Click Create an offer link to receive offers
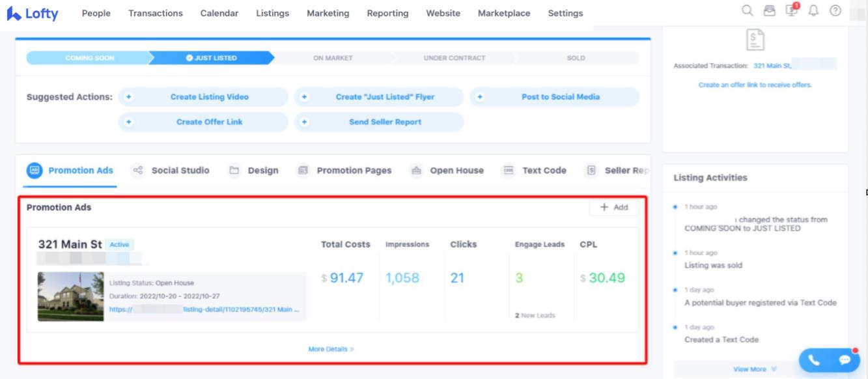 755,85
